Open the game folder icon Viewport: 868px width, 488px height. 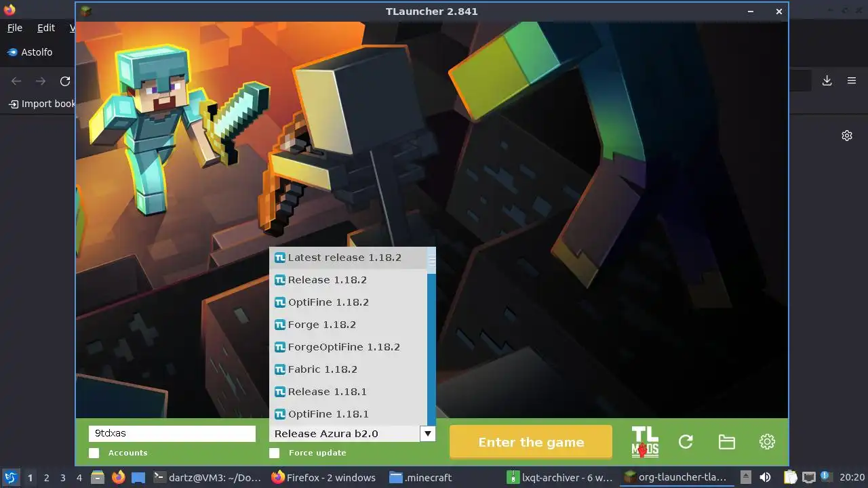point(726,442)
